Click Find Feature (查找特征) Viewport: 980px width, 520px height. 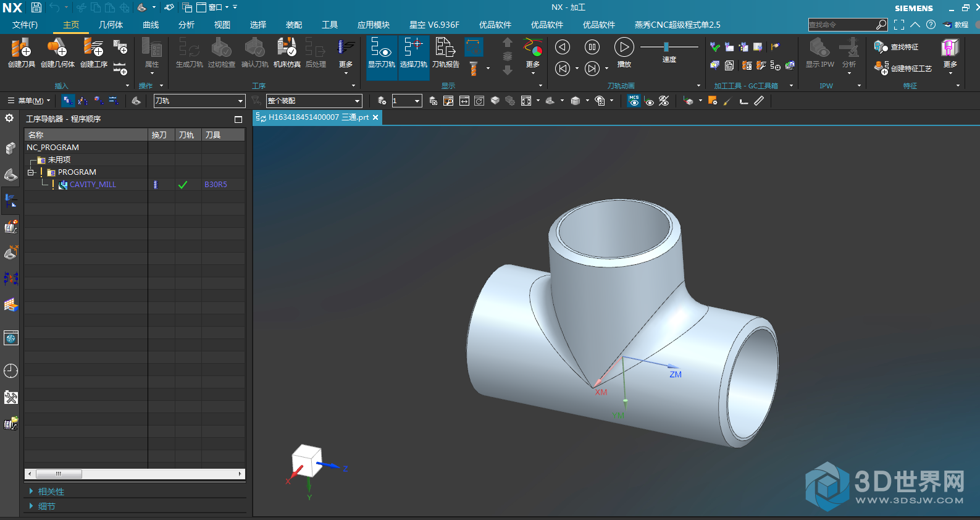coord(896,47)
